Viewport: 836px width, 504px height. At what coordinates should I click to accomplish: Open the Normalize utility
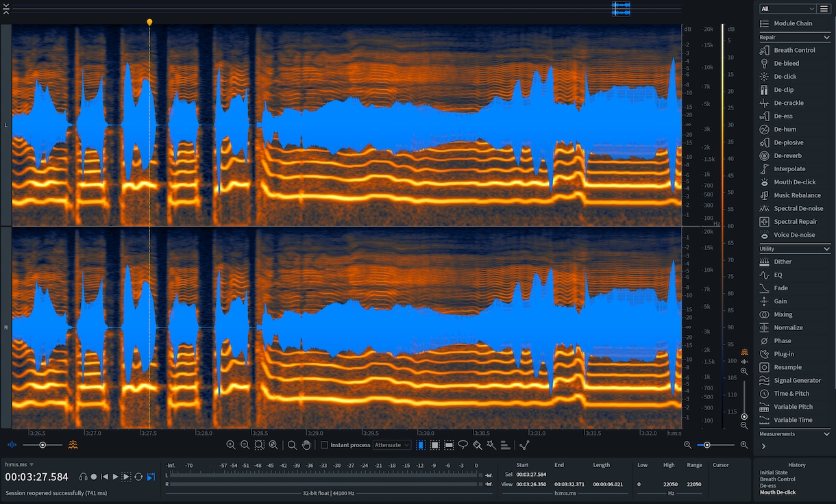[788, 328]
